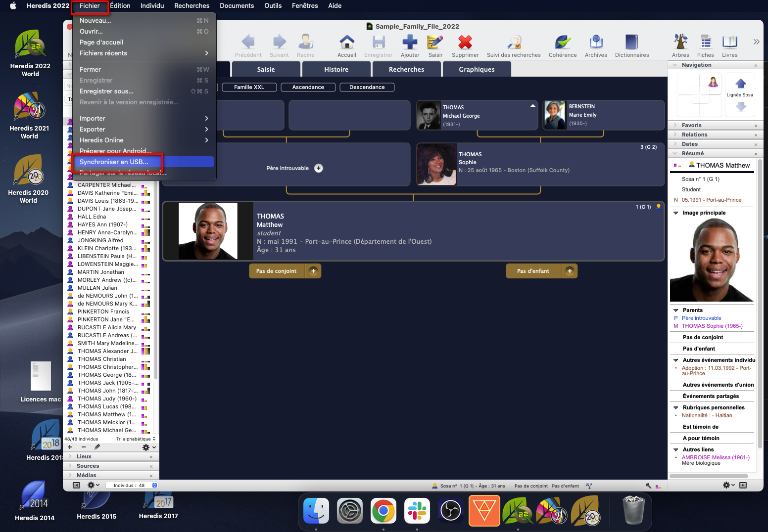Click the Descendance button
This screenshot has height=532, width=768.
[367, 88]
